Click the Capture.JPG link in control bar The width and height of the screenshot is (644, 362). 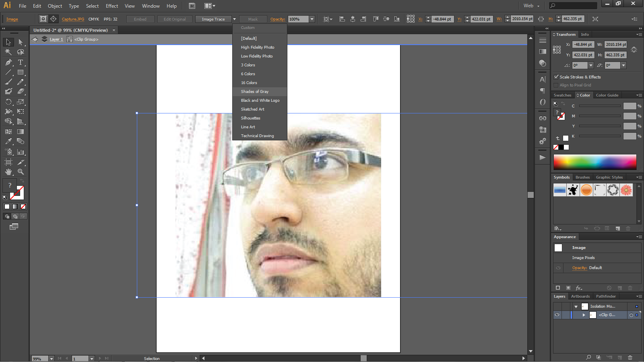(73, 19)
